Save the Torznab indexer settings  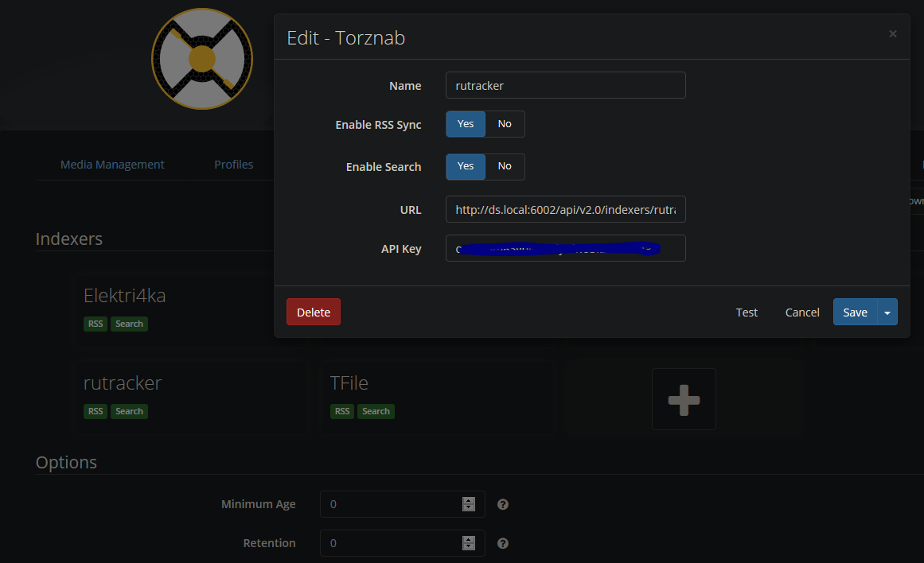(x=855, y=313)
